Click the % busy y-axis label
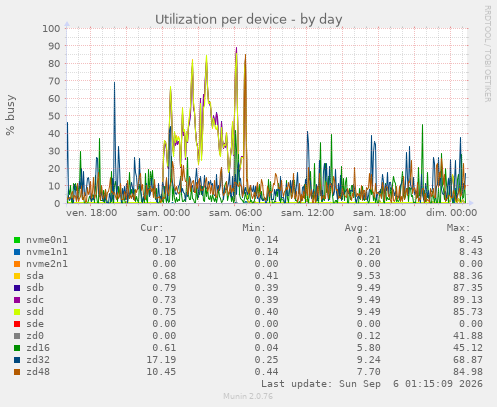 10,115
